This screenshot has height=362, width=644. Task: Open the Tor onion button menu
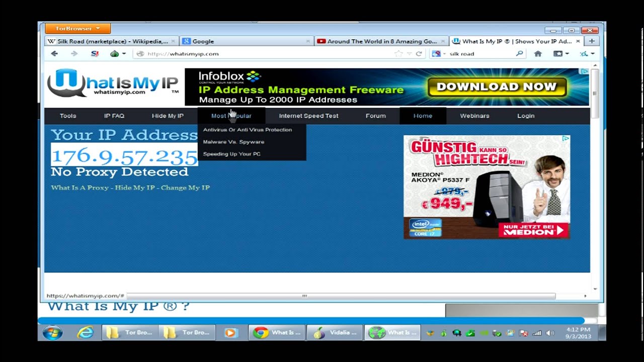117,54
